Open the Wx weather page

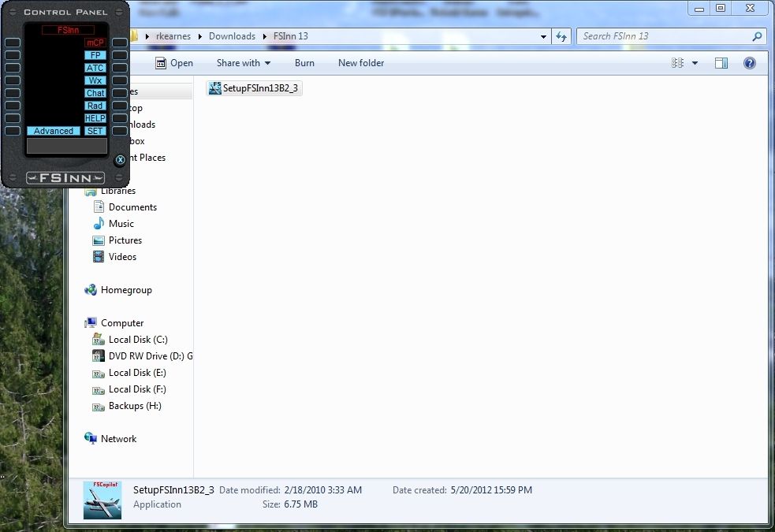[95, 80]
